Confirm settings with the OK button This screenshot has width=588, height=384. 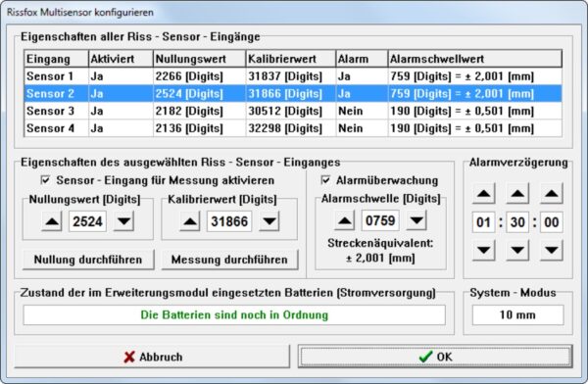[435, 357]
